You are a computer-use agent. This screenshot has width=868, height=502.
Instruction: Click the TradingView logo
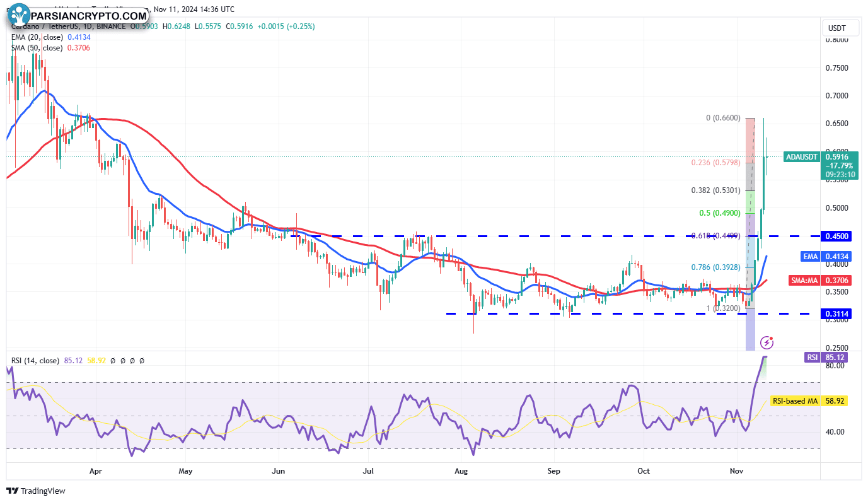(x=35, y=491)
